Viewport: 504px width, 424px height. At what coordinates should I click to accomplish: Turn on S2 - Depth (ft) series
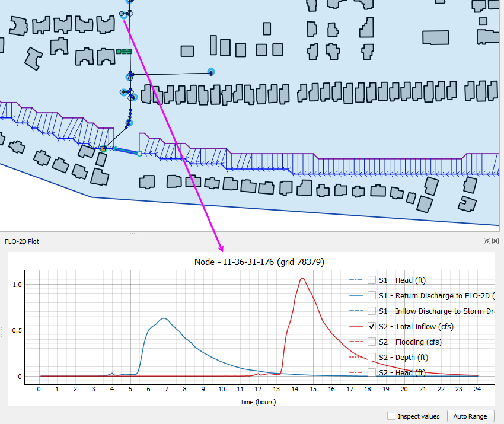(372, 357)
